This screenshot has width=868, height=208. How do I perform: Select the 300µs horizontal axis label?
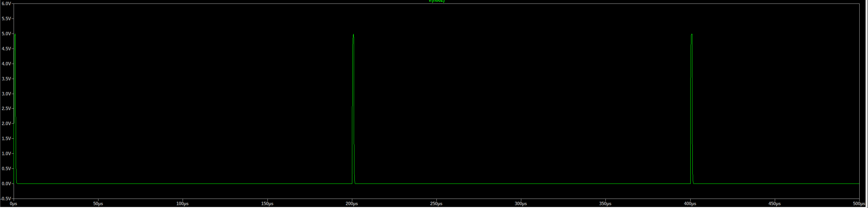521,203
